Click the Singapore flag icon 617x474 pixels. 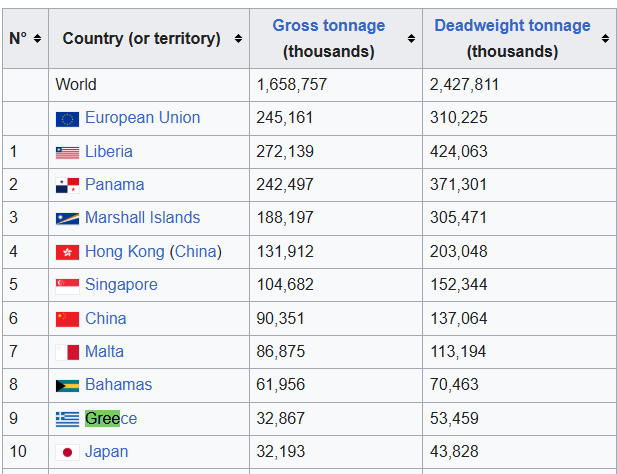[x=67, y=285]
